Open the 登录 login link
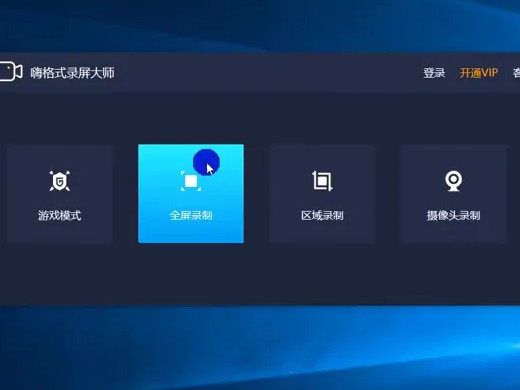Screen dimensions: 520x390 434,73
